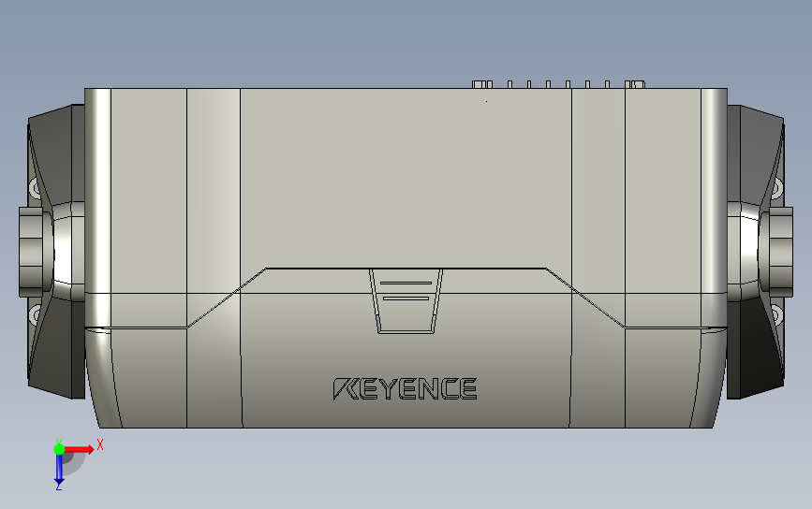Screen dimensions: 812x509
Task: Click the green Y axis dot on the triad
Action: (x=59, y=449)
